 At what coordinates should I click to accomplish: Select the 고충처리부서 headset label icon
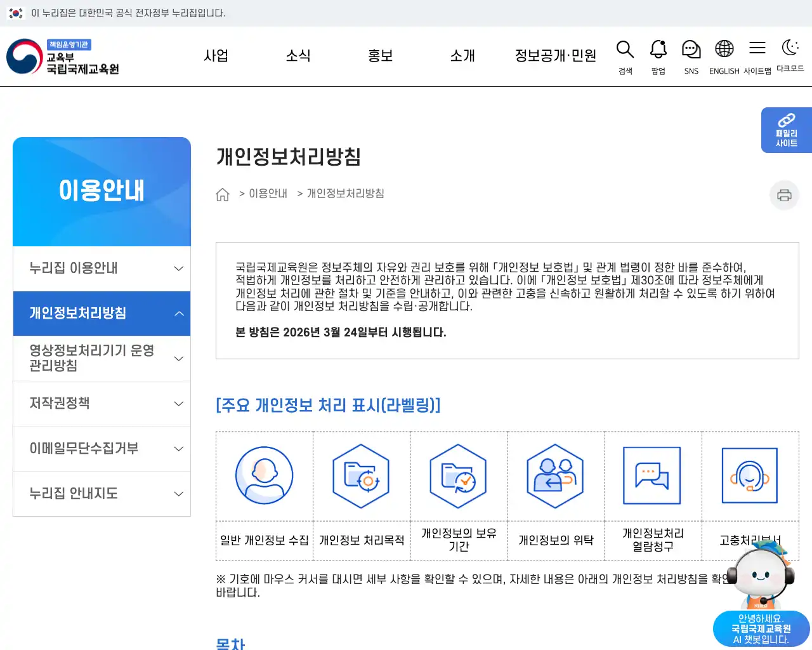click(x=750, y=476)
